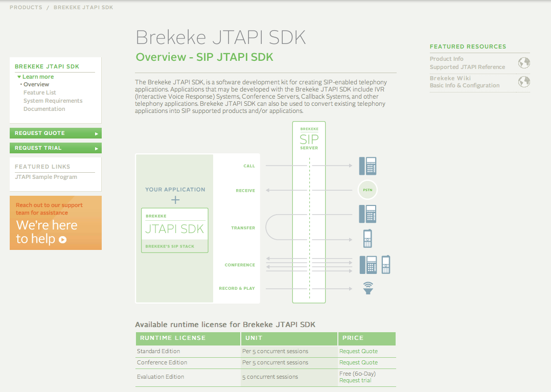
Task: Go to PRODUCTS breadcrumb
Action: 26,7
